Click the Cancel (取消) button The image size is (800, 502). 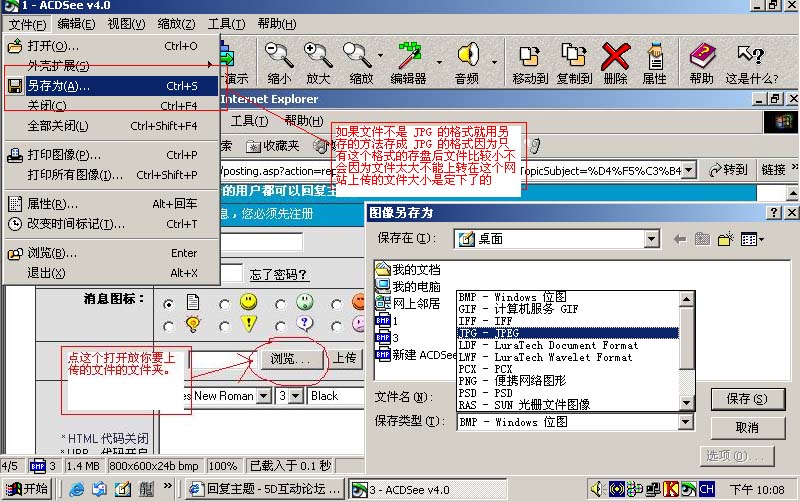pos(747,428)
